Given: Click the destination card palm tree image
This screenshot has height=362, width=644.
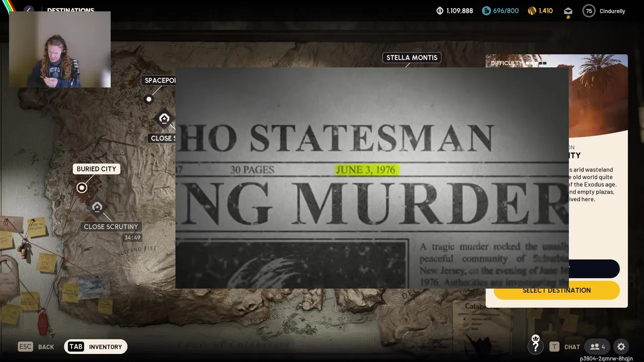Looking at the screenshot, I should [598, 96].
